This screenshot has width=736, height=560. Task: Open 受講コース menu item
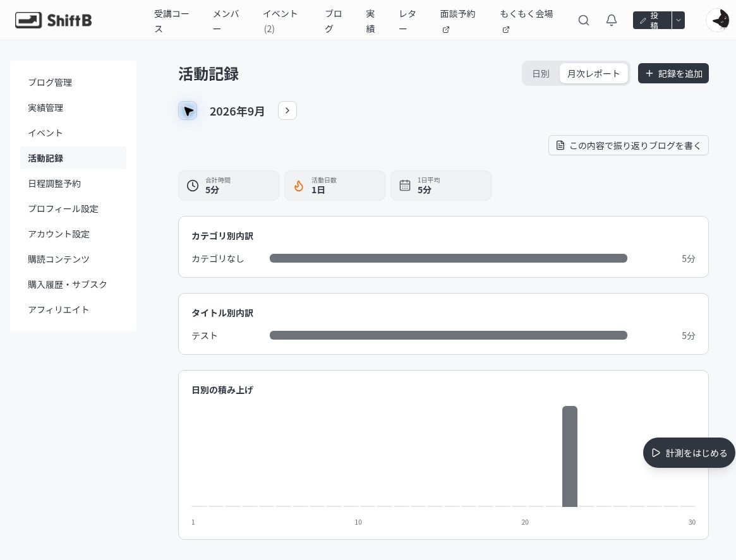172,21
